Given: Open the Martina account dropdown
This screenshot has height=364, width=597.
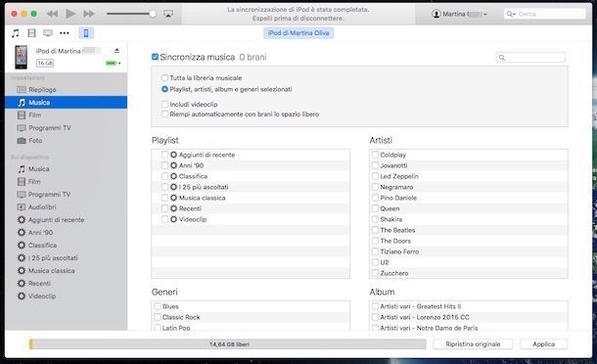Looking at the screenshot, I should (460, 14).
